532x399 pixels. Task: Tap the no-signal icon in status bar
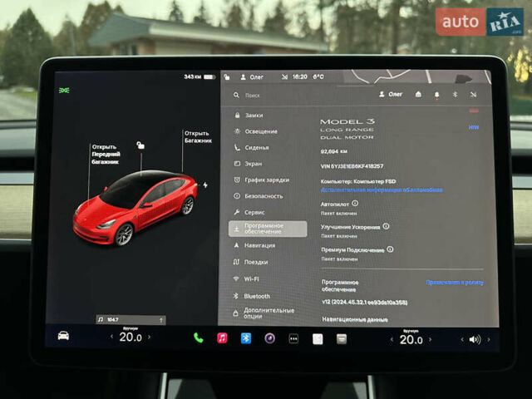284,77
